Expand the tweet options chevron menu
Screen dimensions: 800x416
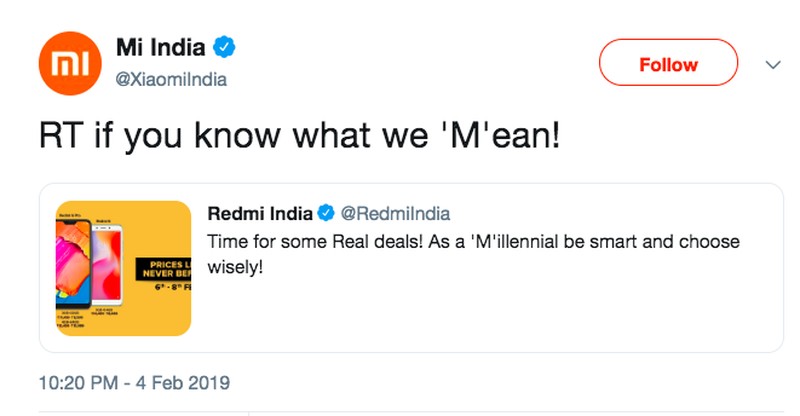click(771, 65)
